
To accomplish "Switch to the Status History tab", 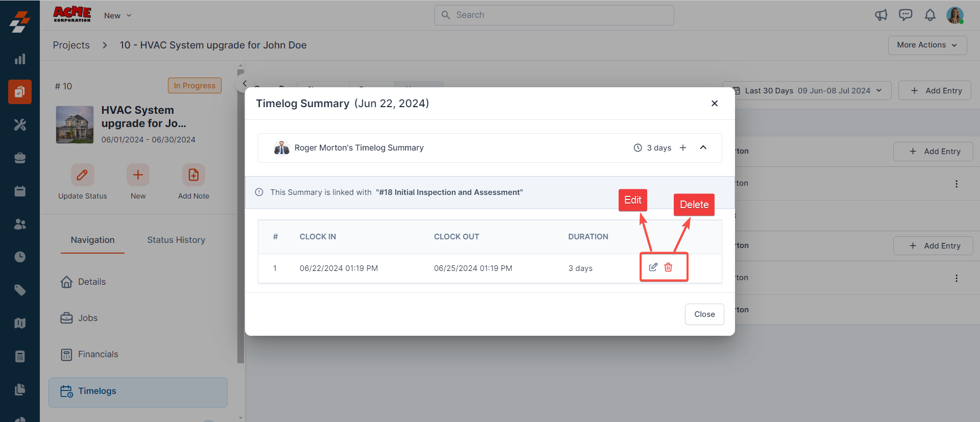I will 176,240.
